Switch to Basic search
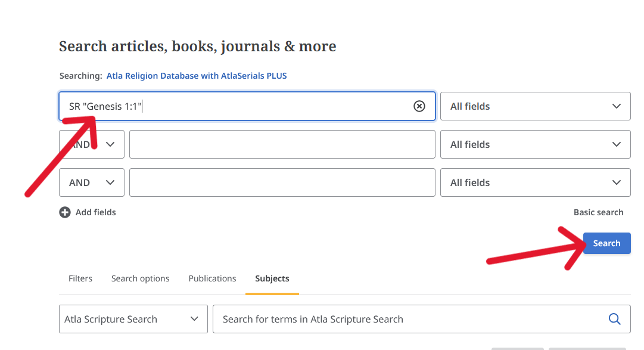Image resolution: width=644 pixels, height=350 pixels. (x=598, y=212)
